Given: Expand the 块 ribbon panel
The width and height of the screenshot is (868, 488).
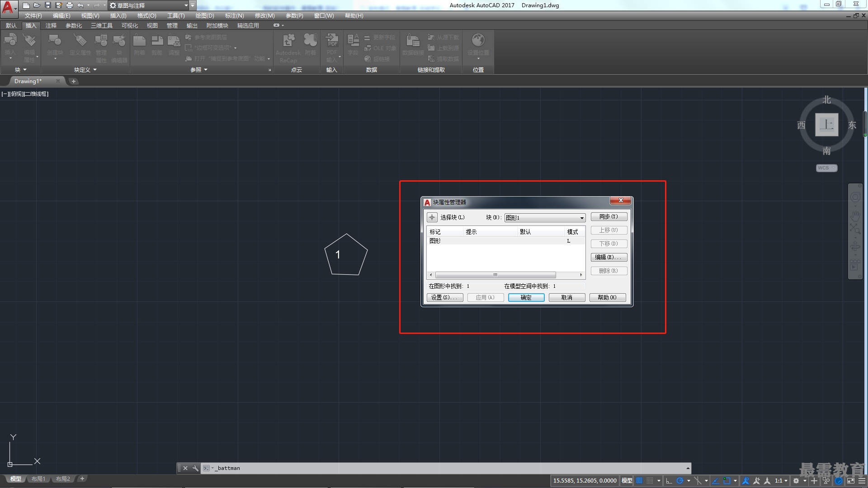Looking at the screenshot, I should click(21, 70).
